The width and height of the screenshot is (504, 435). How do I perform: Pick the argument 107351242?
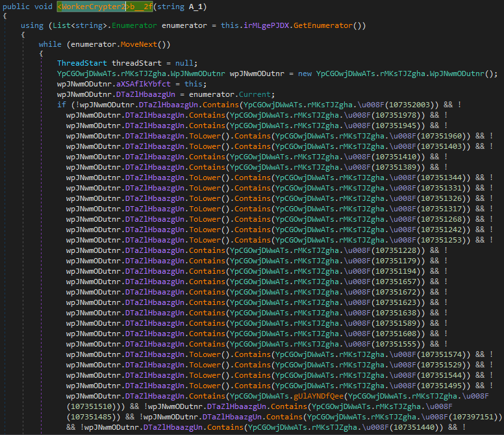point(441,230)
